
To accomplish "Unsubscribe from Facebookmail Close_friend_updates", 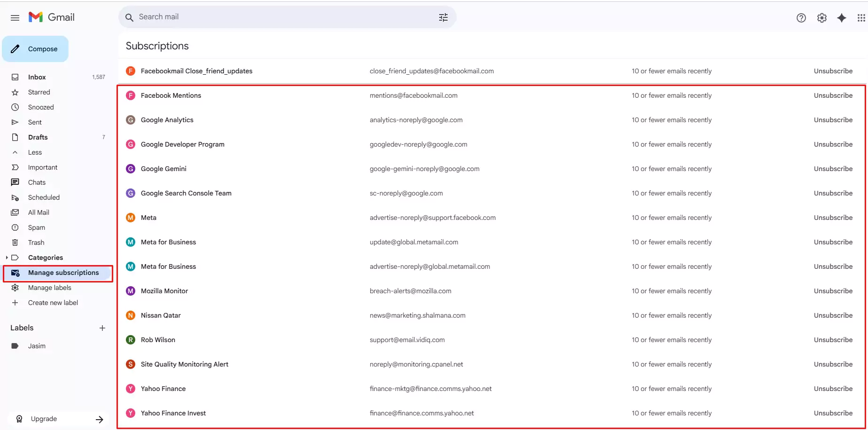I will (x=833, y=71).
